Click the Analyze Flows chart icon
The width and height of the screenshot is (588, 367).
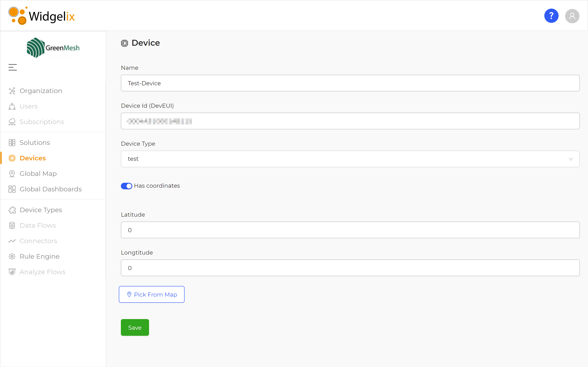(x=12, y=272)
